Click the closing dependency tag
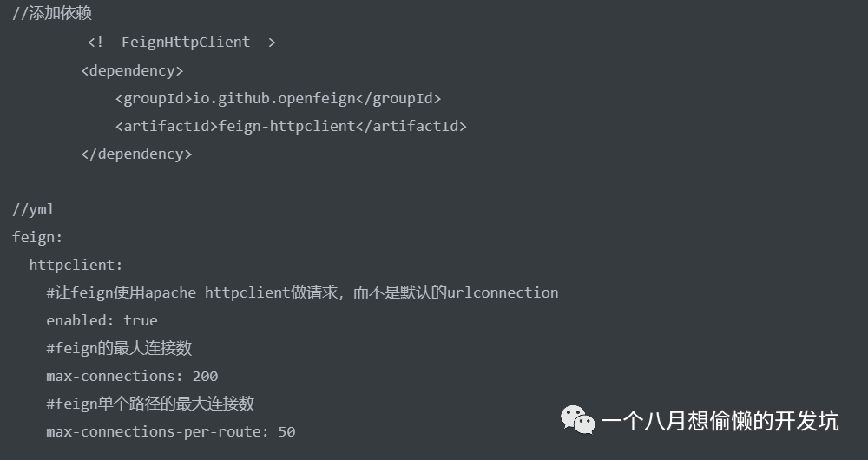This screenshot has width=868, height=460. point(136,154)
